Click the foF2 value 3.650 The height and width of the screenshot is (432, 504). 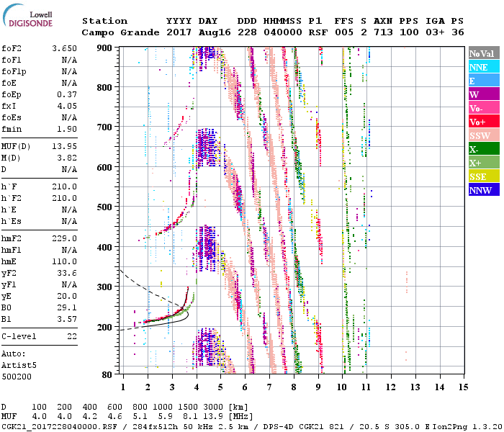[64, 48]
